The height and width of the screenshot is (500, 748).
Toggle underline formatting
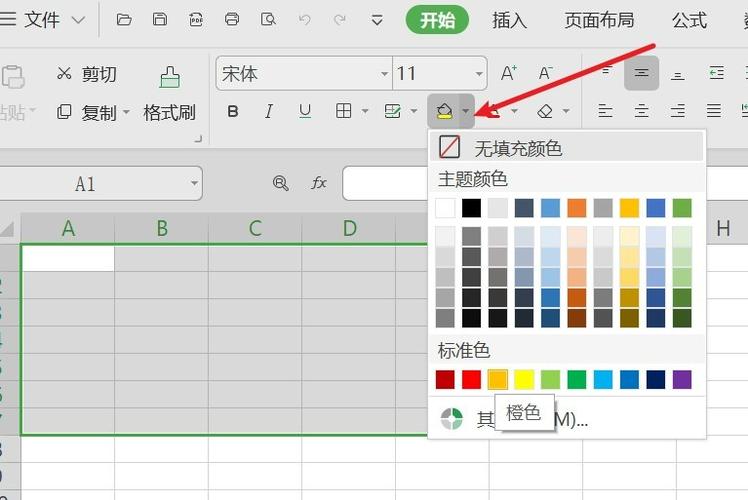pyautogui.click(x=305, y=112)
